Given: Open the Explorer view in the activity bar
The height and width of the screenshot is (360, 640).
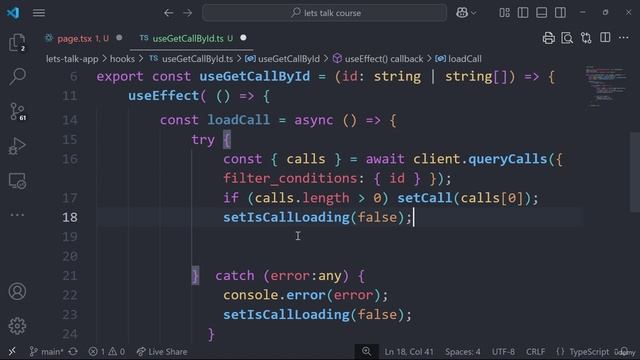Looking at the screenshot, I should pyautogui.click(x=17, y=42).
